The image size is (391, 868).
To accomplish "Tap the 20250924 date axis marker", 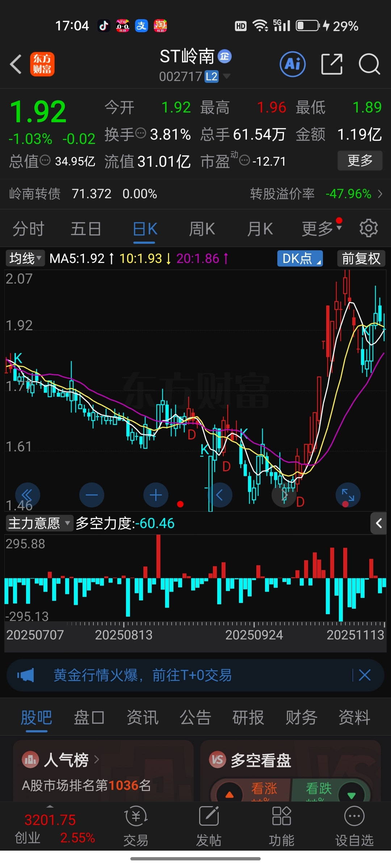I will point(254,635).
